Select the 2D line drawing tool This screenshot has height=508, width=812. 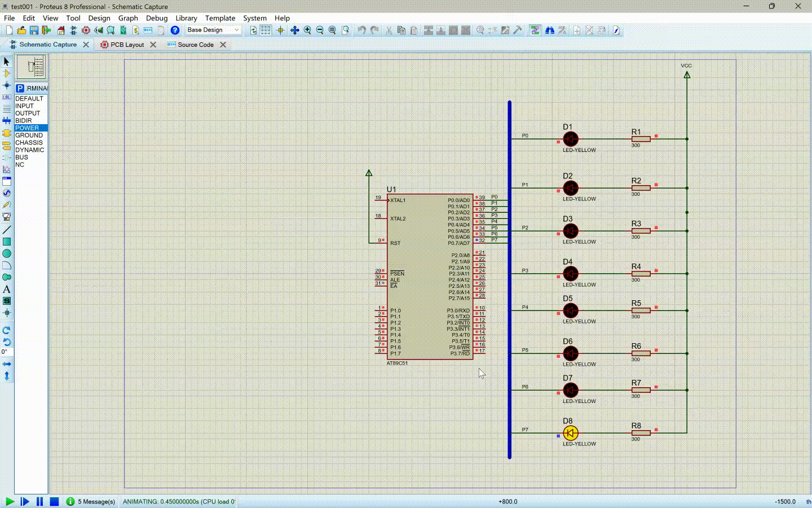pyautogui.click(x=7, y=230)
